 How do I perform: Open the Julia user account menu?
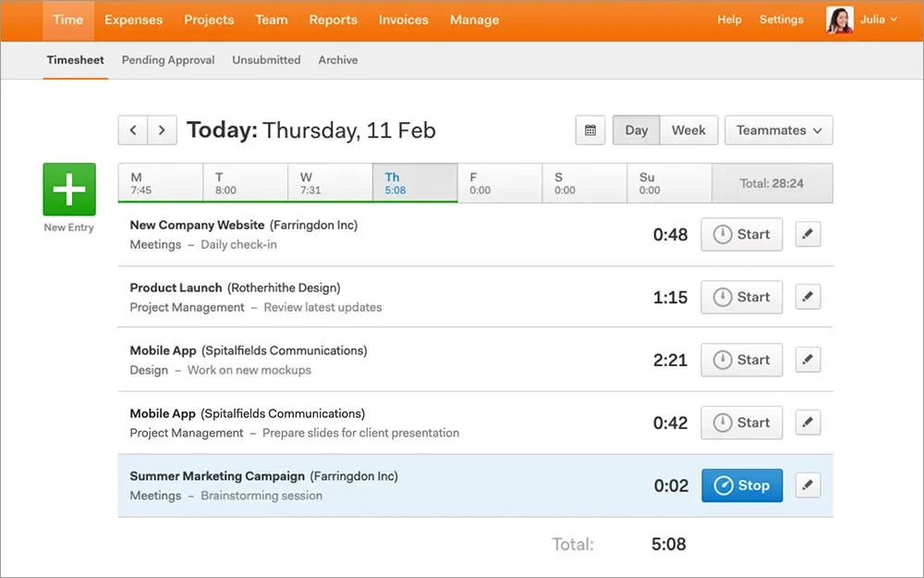tap(862, 19)
